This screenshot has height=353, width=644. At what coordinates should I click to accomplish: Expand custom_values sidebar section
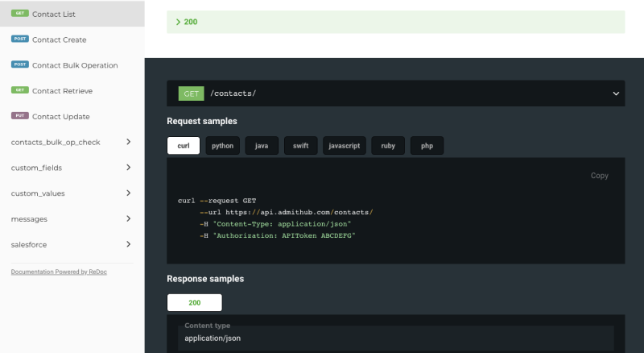71,193
